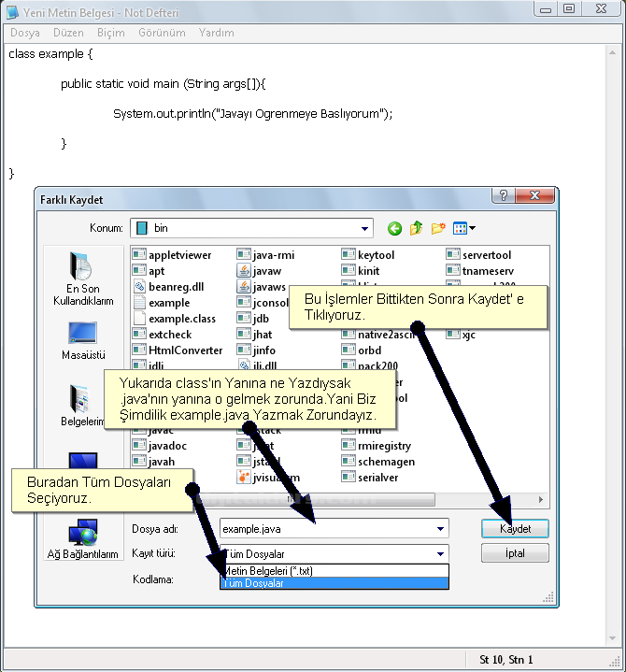Image resolution: width=626 pixels, height=672 pixels.
Task: Click the Kaydet button
Action: [515, 529]
